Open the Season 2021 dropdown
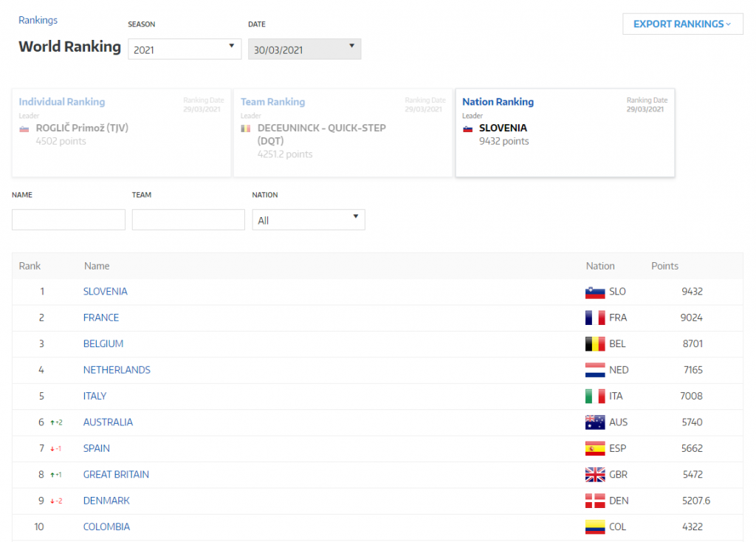This screenshot has height=542, width=756. (x=185, y=49)
